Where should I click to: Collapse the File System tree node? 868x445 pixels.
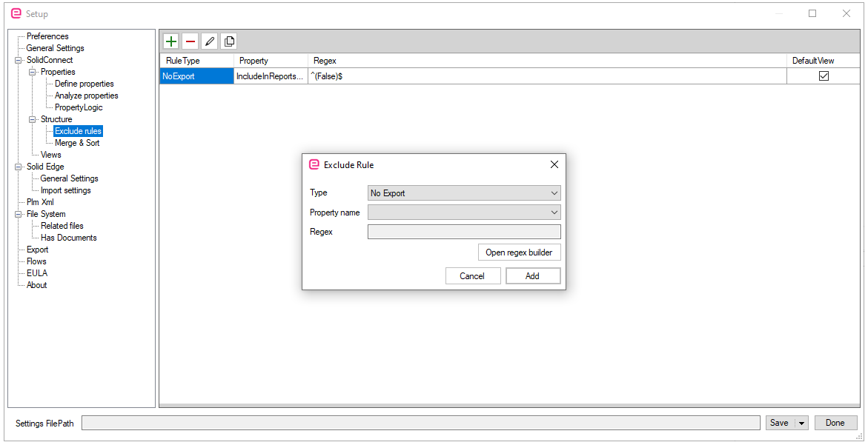19,214
